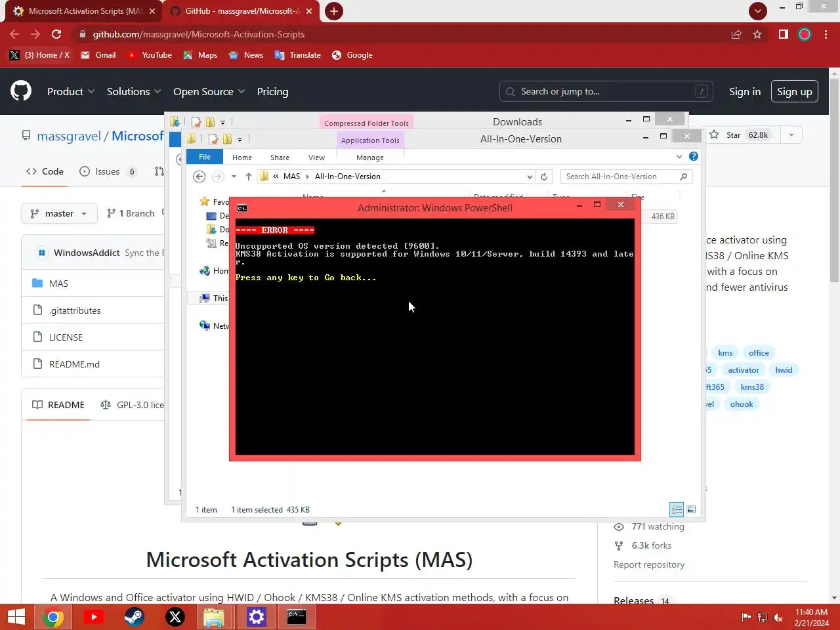Click the Chrome address bar URL

pos(198,34)
